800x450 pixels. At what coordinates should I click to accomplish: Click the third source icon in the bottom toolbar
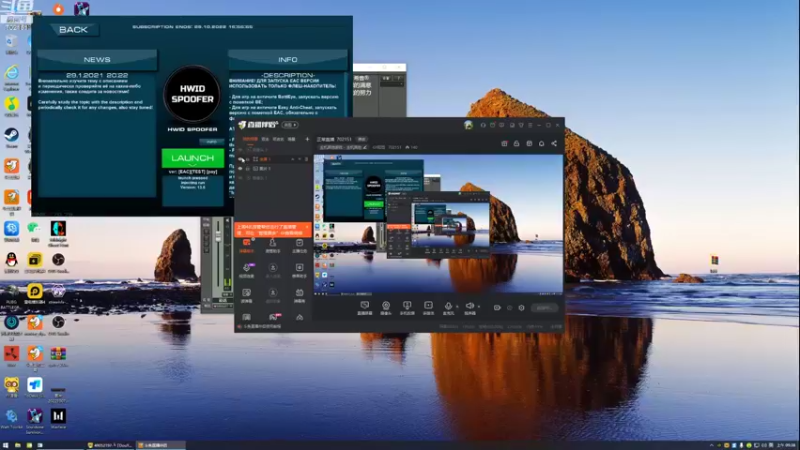[x=407, y=308]
